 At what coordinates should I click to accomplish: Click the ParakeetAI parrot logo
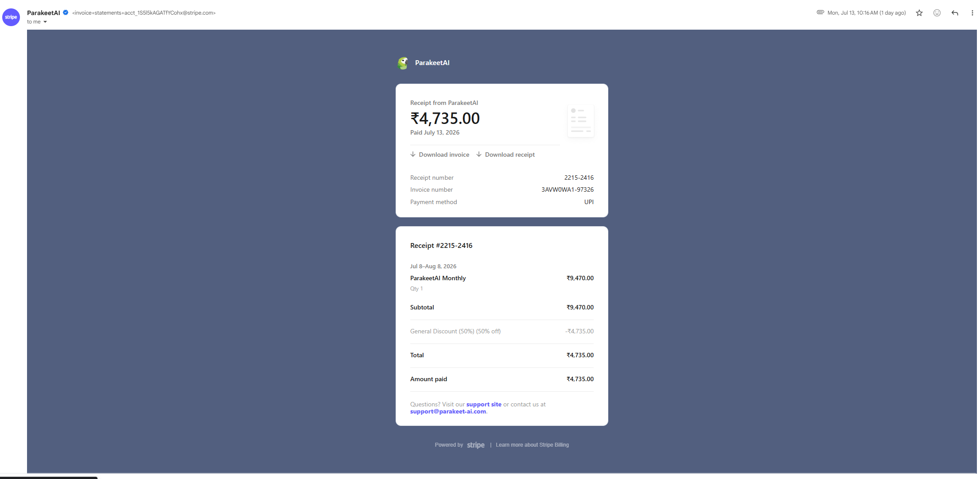[x=403, y=63]
